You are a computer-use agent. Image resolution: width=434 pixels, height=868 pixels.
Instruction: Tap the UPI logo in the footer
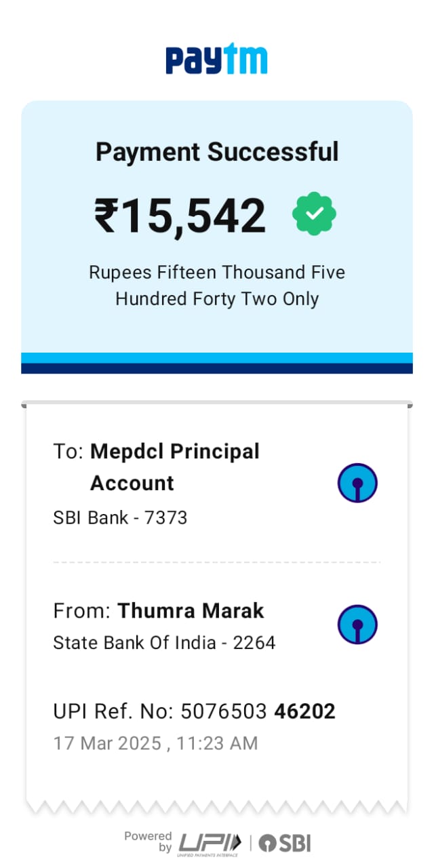coord(210,843)
